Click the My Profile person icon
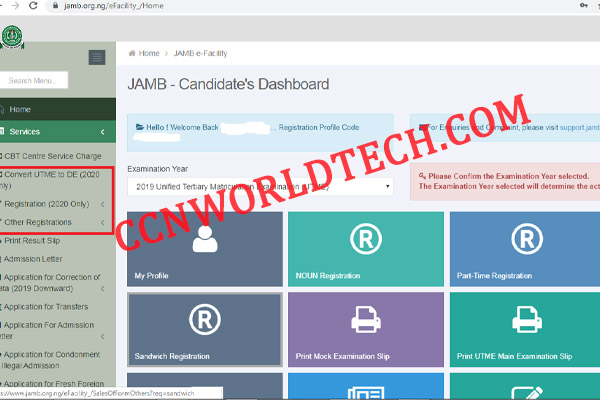 click(x=205, y=239)
